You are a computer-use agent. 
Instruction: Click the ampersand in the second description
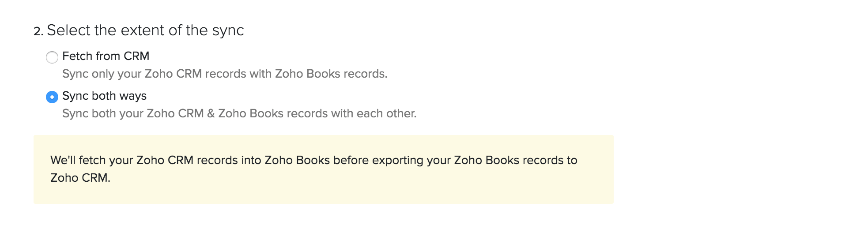(x=211, y=113)
